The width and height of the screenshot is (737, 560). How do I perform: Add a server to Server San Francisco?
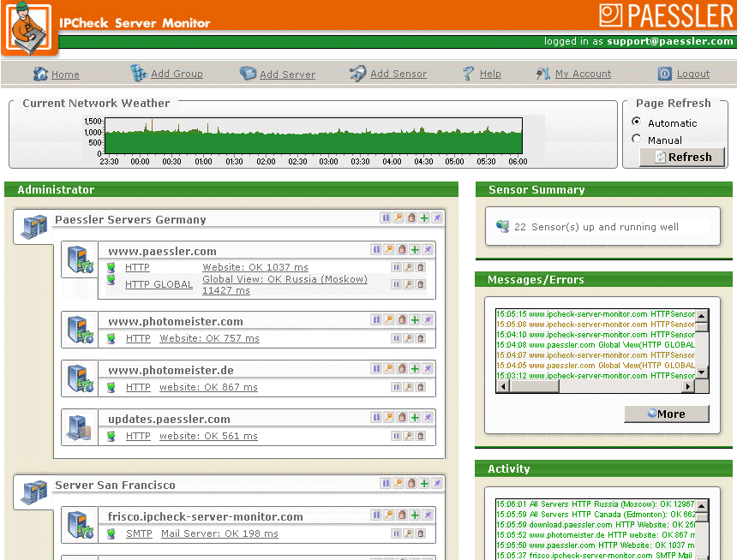[424, 483]
